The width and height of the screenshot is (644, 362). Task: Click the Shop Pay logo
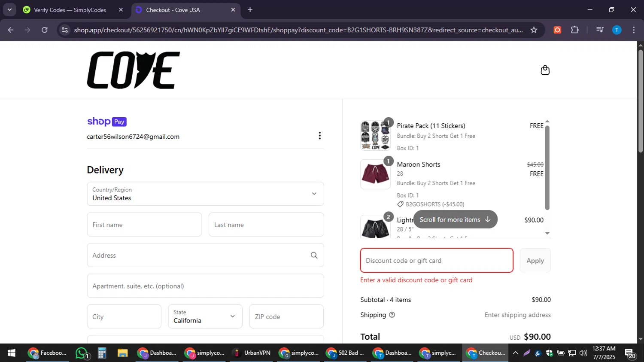[x=107, y=122]
